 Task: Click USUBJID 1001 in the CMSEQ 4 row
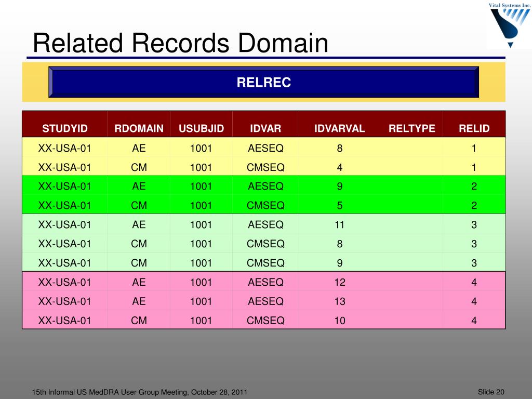(x=201, y=167)
